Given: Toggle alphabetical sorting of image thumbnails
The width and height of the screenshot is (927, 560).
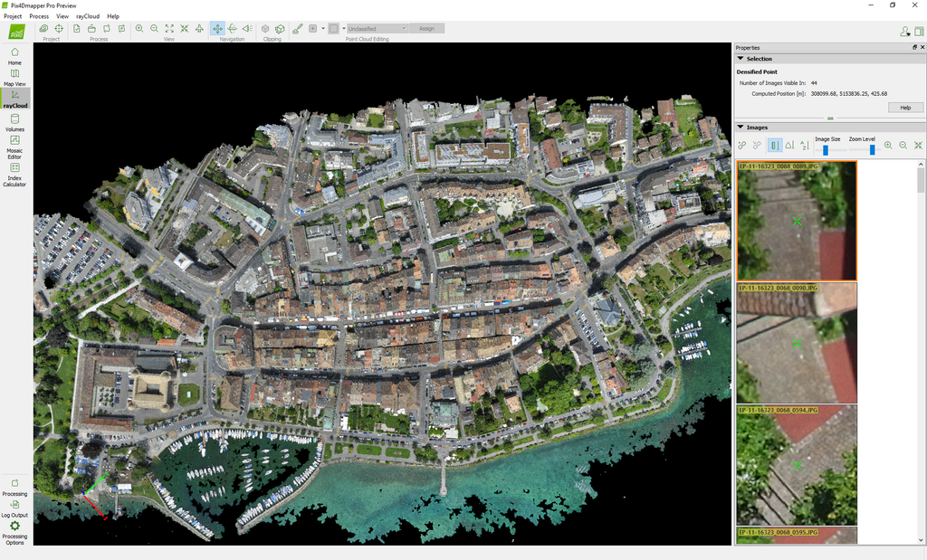Looking at the screenshot, I should coord(805,145).
